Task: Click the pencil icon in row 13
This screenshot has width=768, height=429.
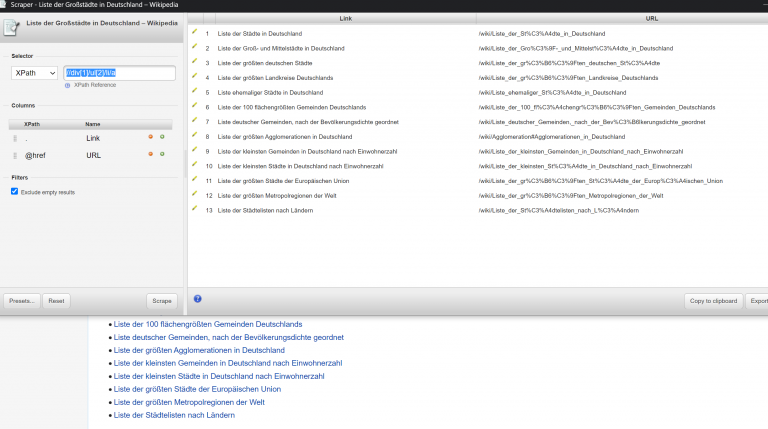Action: (194, 209)
